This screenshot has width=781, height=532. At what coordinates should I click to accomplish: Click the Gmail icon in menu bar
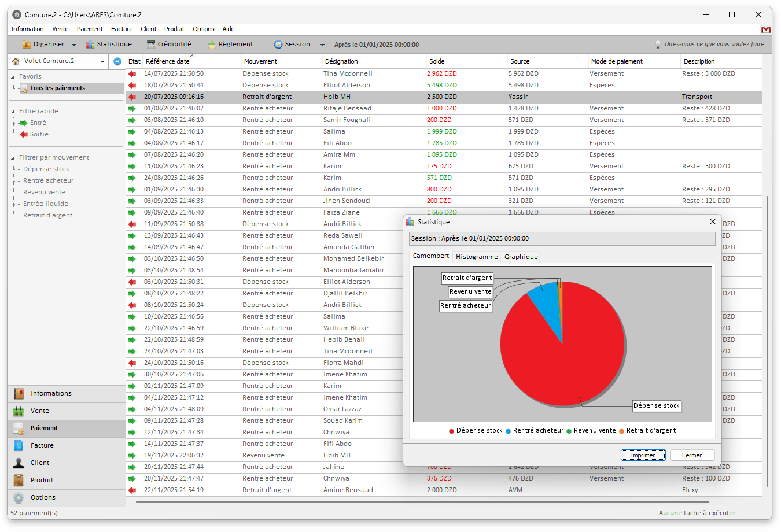[x=766, y=29]
